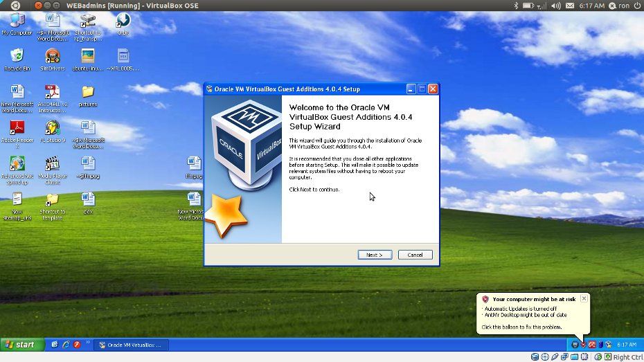
Task: Select the ASIO4ALL v2 Instruction PDF shortcut
Action: click(x=53, y=98)
